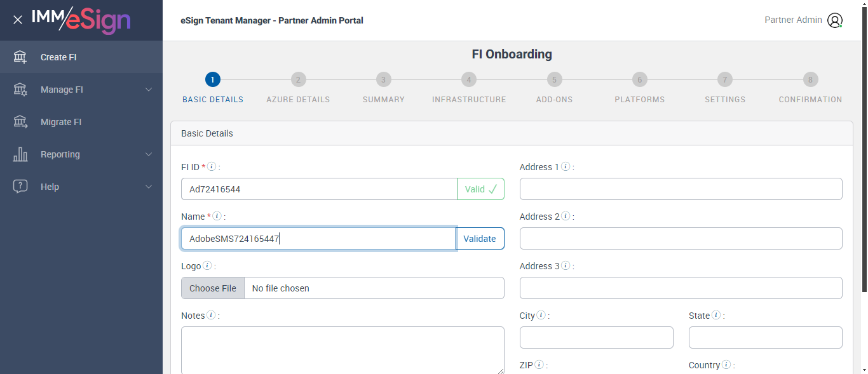Viewport: 868px width, 374px height.
Task: Select Migrate FI in the sidebar menu
Action: click(x=61, y=122)
